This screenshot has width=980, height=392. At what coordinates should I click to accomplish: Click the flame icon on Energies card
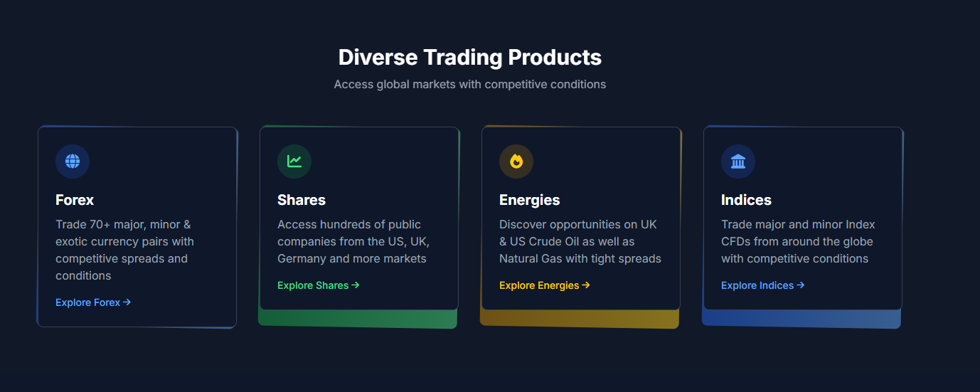[x=516, y=161]
